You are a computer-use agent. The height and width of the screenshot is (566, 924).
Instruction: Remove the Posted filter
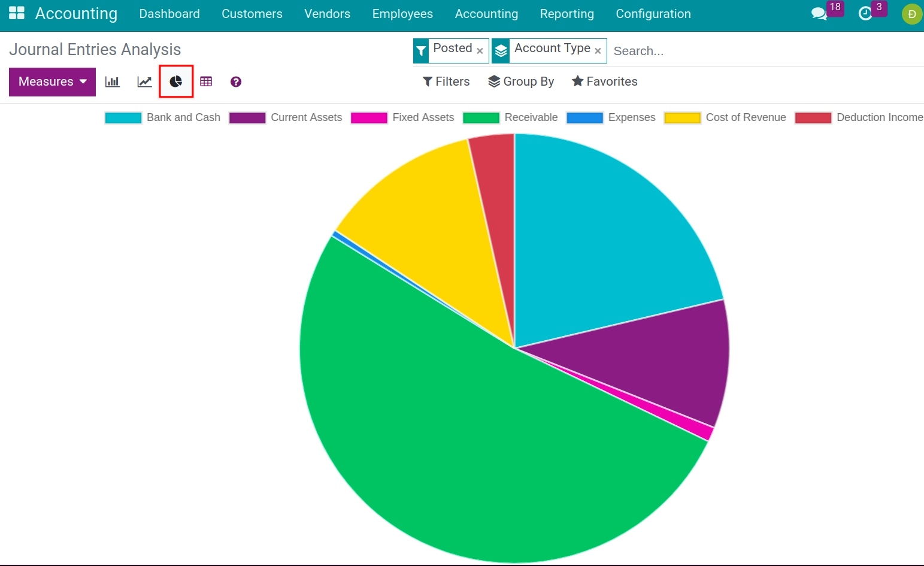[480, 50]
